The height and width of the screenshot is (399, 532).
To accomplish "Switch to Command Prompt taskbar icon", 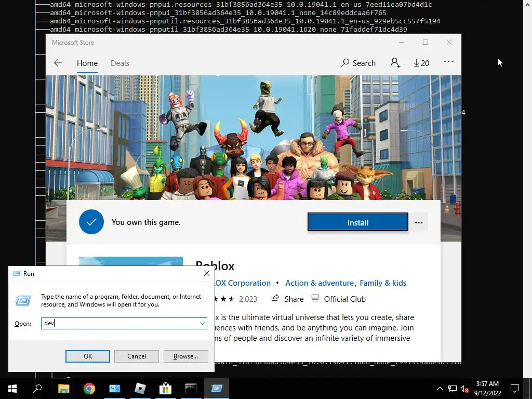I will pos(191,389).
